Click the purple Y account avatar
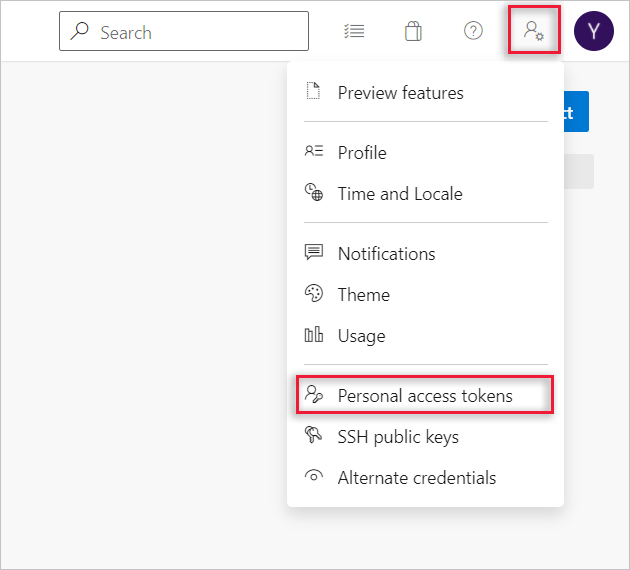630x570 pixels. [593, 31]
